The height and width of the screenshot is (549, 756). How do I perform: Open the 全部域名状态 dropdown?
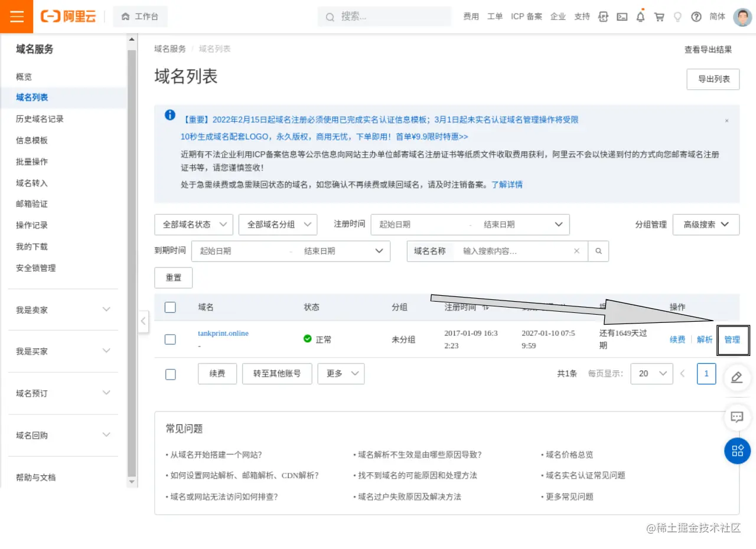[194, 224]
